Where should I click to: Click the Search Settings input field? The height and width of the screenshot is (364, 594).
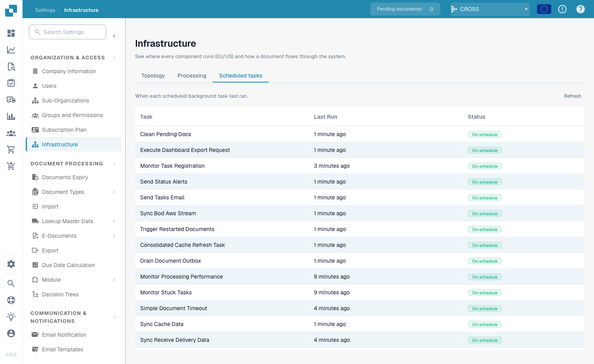(x=67, y=32)
